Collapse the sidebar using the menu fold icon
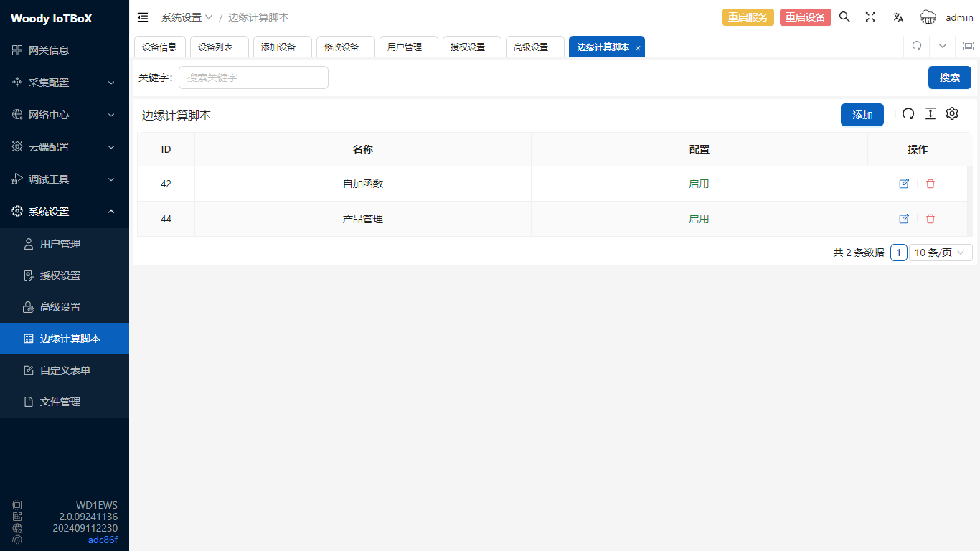The image size is (980, 551). pyautogui.click(x=143, y=17)
